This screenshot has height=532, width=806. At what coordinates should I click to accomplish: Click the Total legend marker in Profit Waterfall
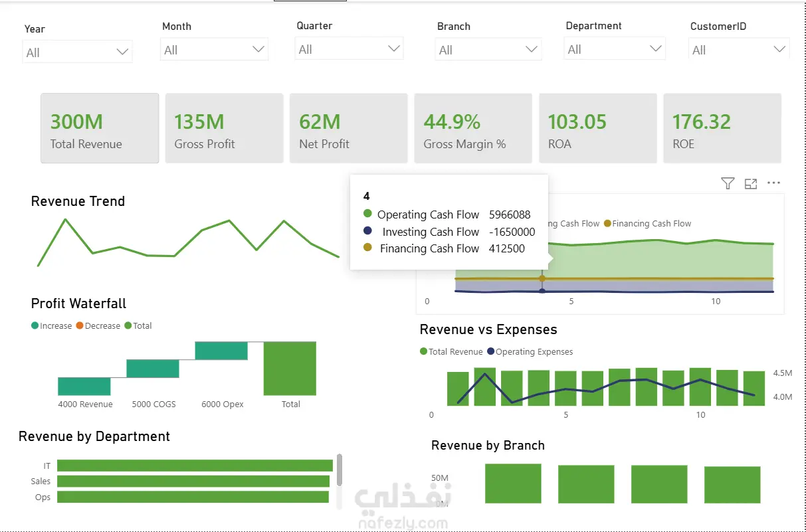click(x=128, y=325)
